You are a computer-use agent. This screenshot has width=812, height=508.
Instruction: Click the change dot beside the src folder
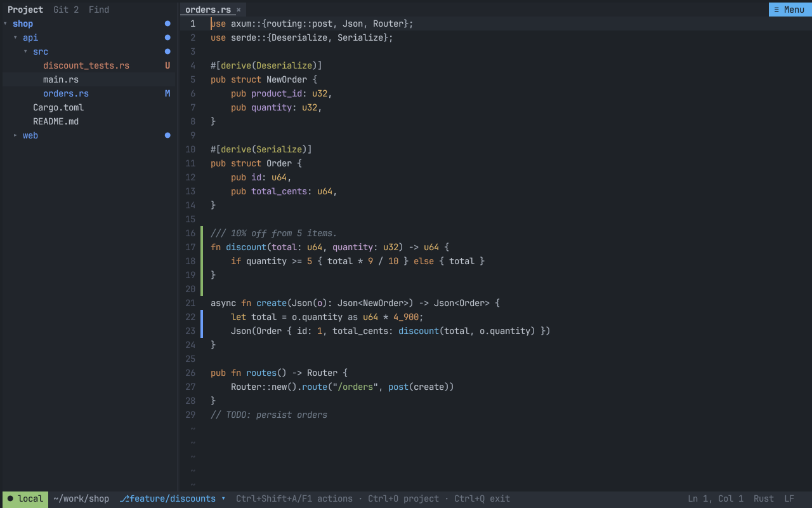pyautogui.click(x=167, y=51)
